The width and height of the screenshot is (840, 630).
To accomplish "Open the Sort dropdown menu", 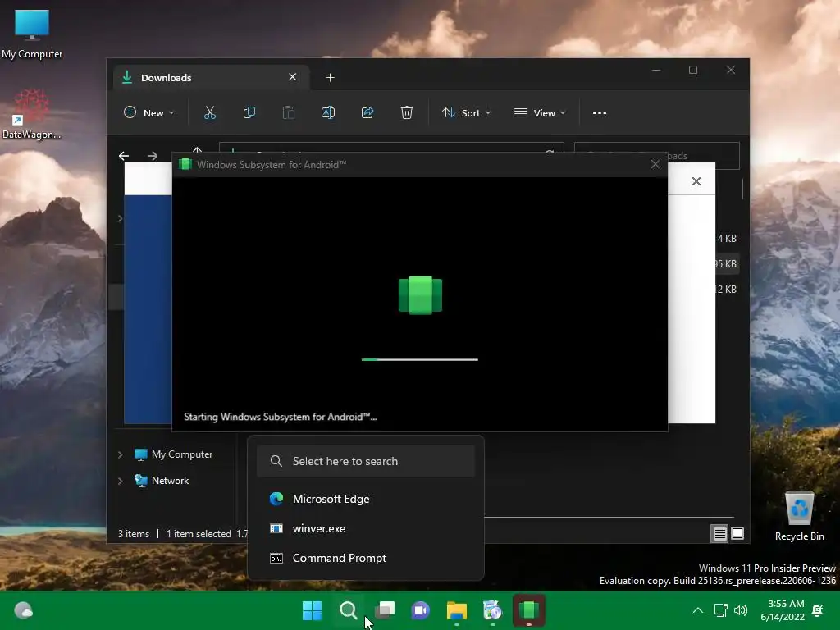I will (x=466, y=112).
